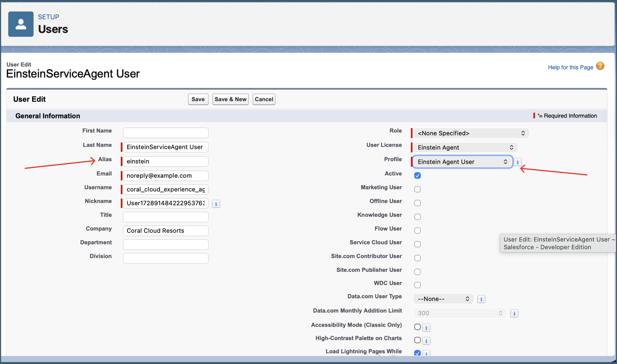Image resolution: width=617 pixels, height=364 pixels.
Task: Click the Cancel button
Action: click(x=264, y=99)
